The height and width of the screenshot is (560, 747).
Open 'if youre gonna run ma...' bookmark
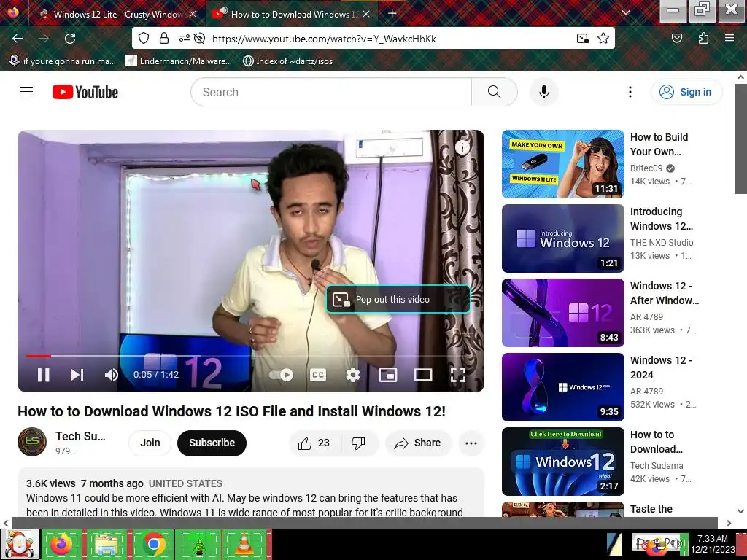click(x=63, y=61)
